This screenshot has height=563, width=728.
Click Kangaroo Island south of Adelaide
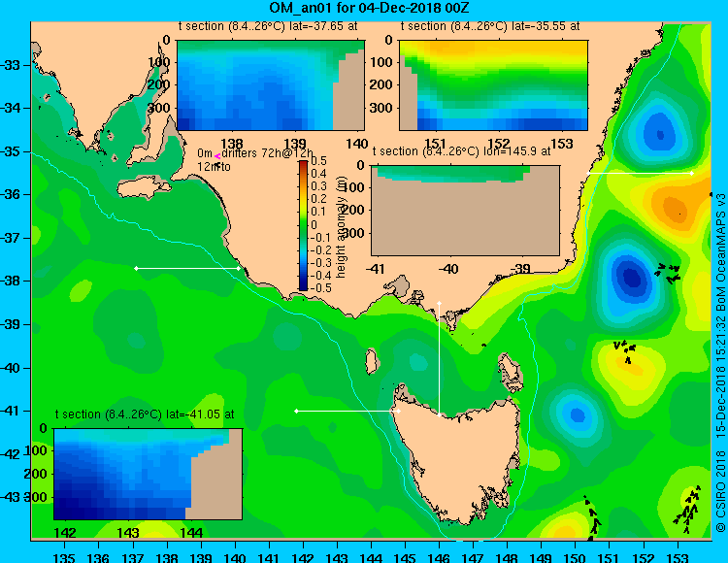click(144, 188)
